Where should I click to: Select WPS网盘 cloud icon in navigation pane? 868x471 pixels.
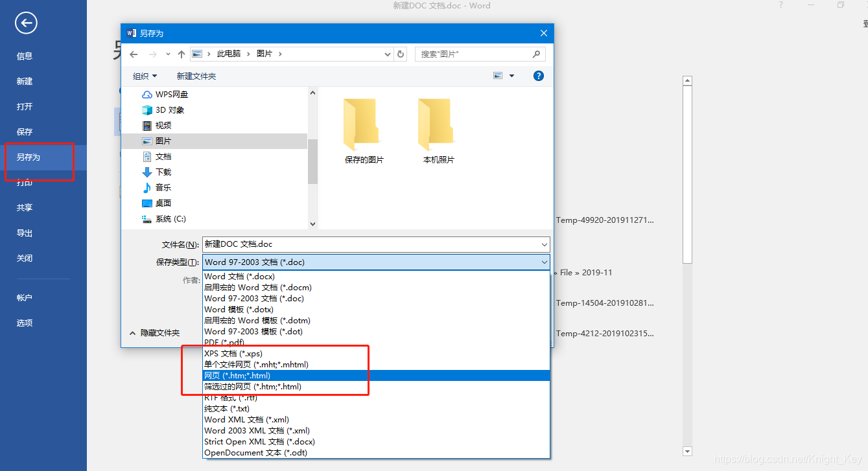click(x=147, y=95)
